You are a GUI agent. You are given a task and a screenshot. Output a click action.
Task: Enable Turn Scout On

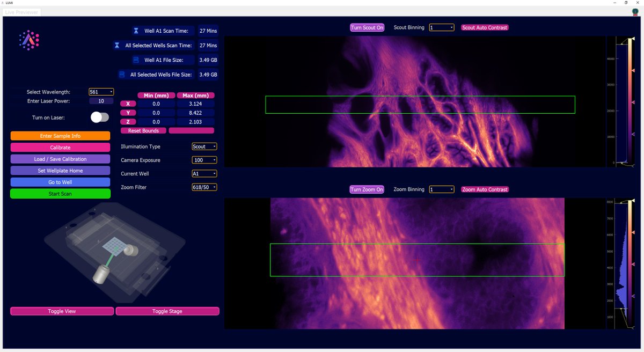tap(367, 27)
